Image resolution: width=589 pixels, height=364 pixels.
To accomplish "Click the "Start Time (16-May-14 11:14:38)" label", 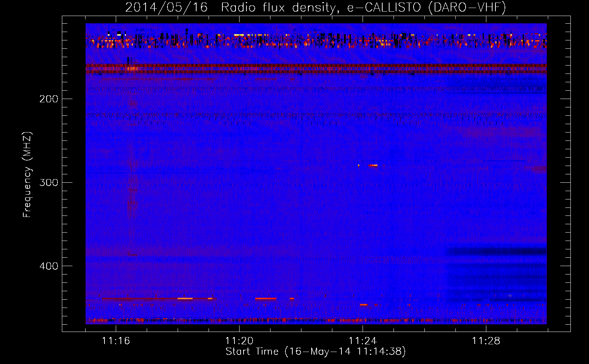I will [x=316, y=352].
